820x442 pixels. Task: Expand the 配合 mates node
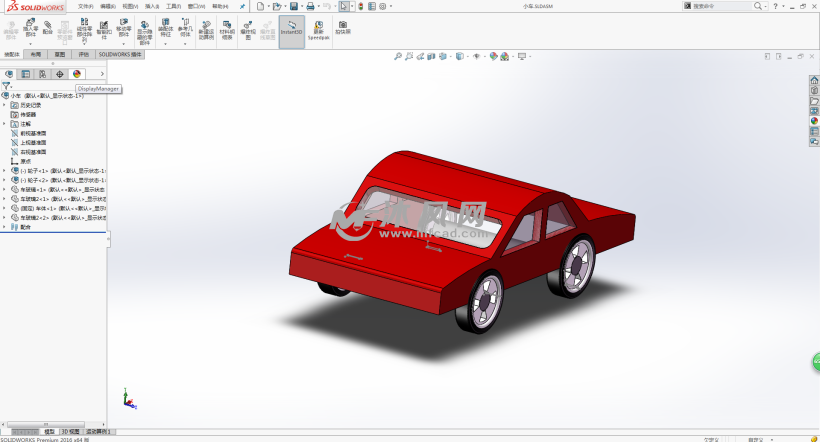click(x=4, y=226)
